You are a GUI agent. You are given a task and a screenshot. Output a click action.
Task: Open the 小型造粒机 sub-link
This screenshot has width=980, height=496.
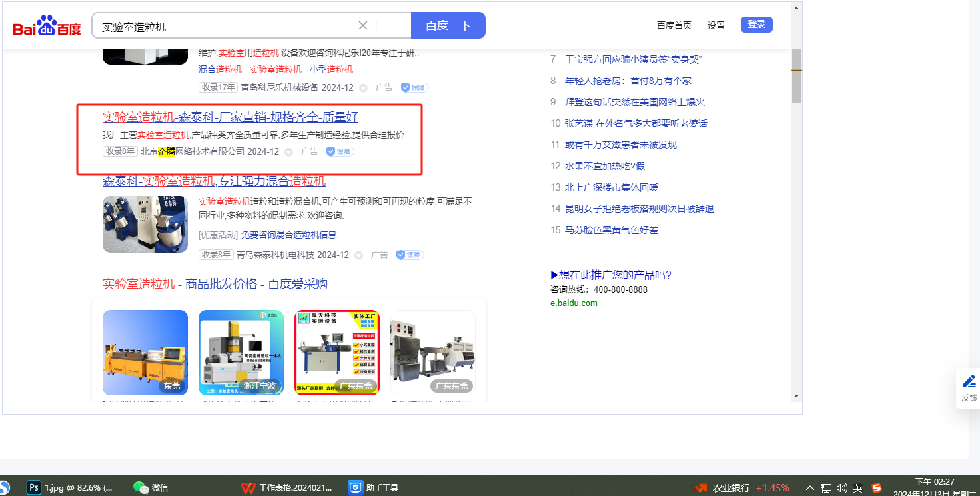tap(332, 69)
